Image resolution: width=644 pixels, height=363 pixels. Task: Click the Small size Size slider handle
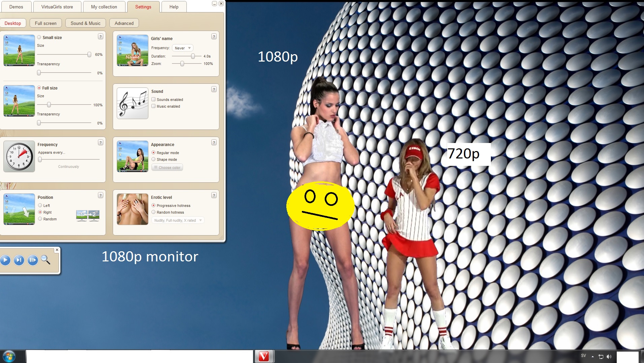89,55
